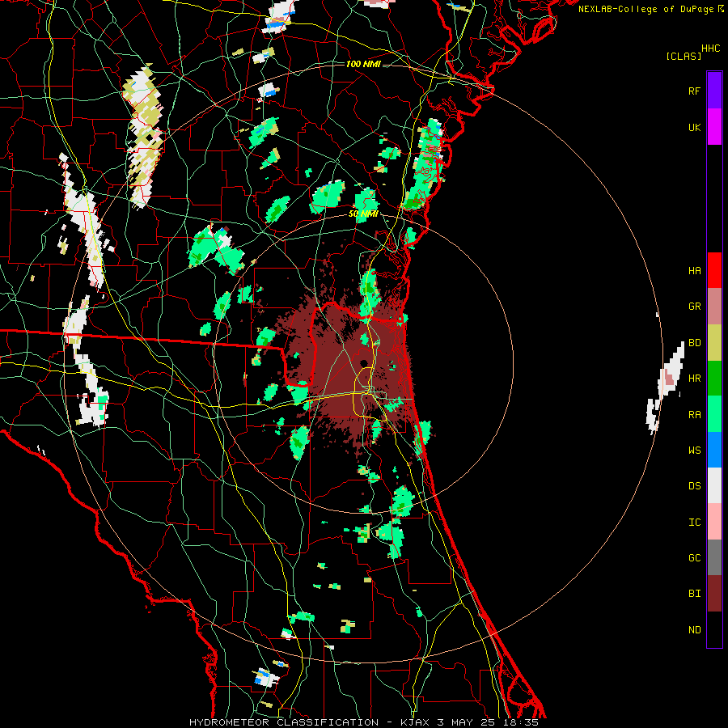The width and height of the screenshot is (728, 728).
Task: Click the HR dark green legend swatch
Action: (x=714, y=379)
